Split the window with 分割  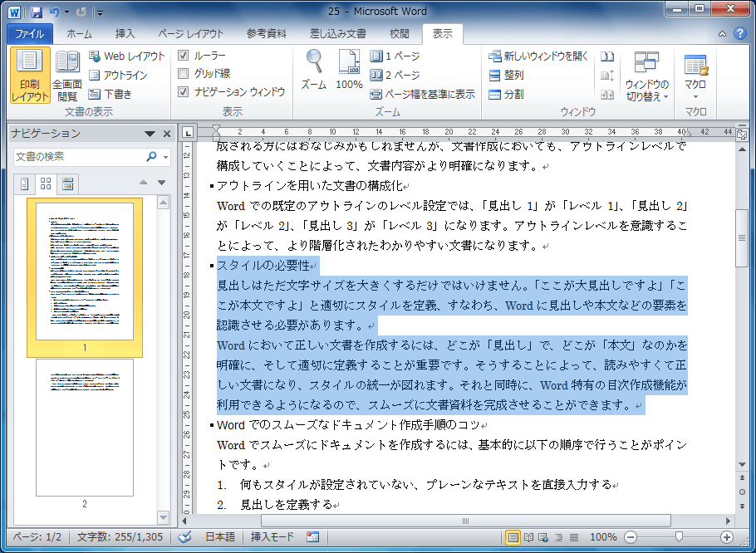point(506,94)
